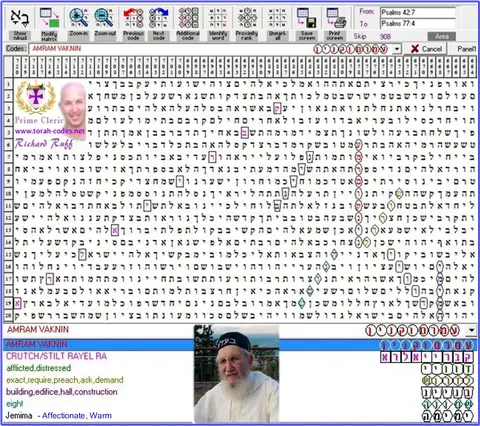Screen dimensions: 480x426
Task: Cancel the current code search
Action: point(426,49)
